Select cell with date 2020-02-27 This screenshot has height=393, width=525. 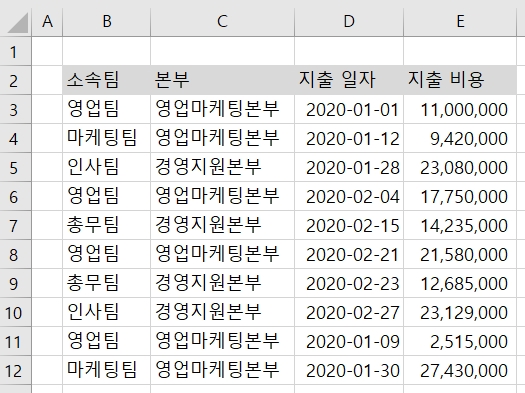349,312
